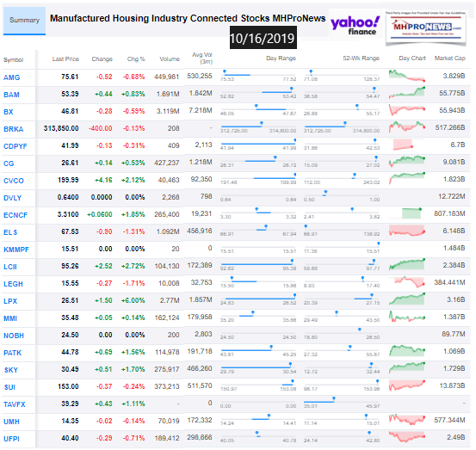The height and width of the screenshot is (450, 476).
Task: Open the SKY day chart thumbnail
Action: click(407, 367)
